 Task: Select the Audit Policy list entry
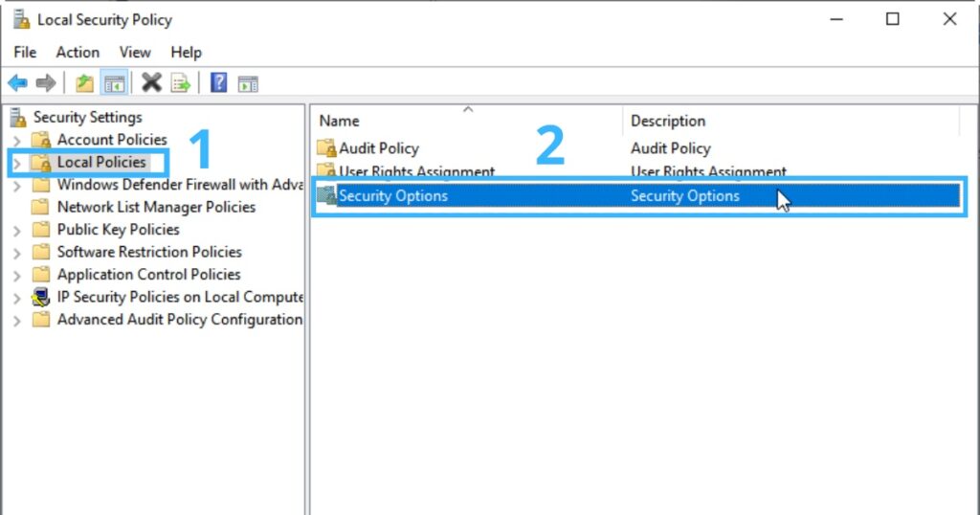[x=379, y=148]
